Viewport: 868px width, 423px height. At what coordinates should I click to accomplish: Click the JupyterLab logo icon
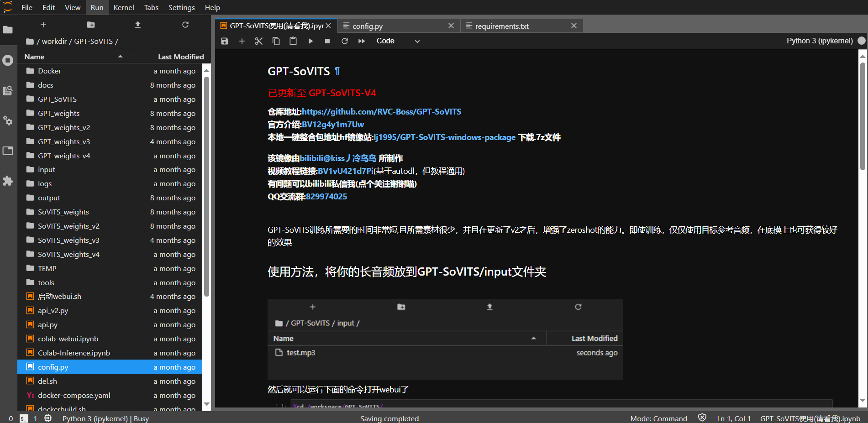coord(8,7)
